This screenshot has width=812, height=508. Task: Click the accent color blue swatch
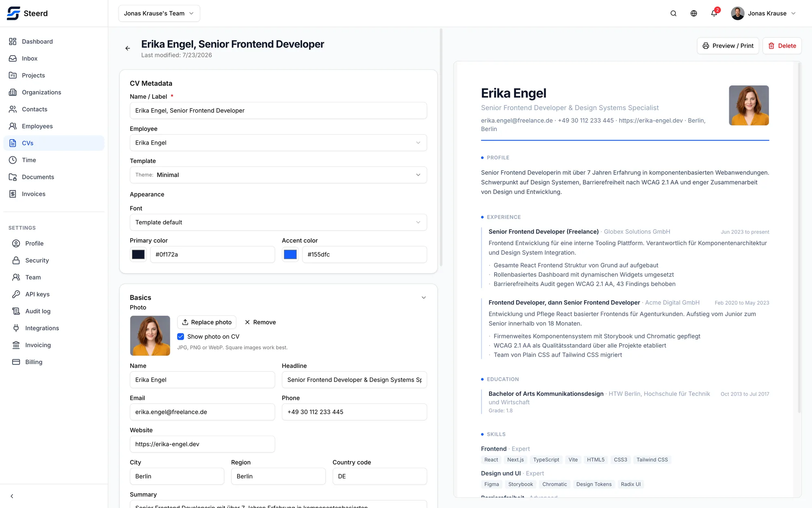pos(290,254)
